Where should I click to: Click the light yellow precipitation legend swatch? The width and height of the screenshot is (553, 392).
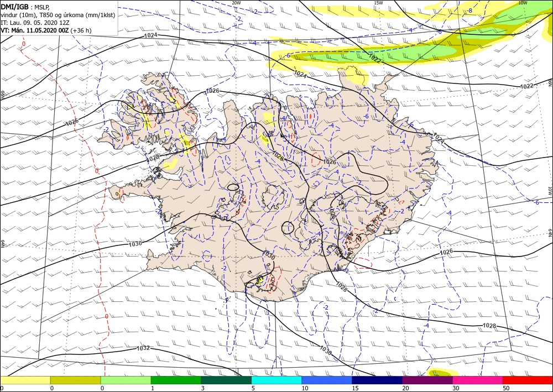[x=25, y=380]
